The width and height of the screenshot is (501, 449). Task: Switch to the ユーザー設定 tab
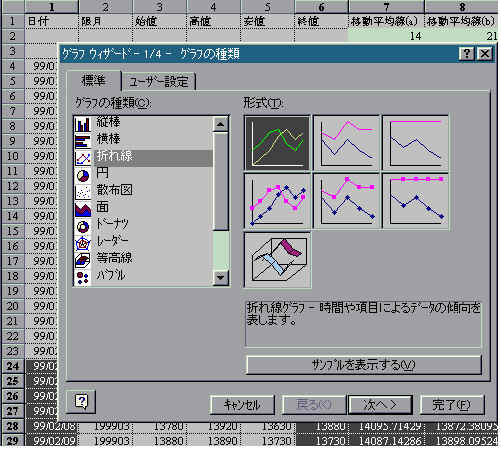point(159,82)
